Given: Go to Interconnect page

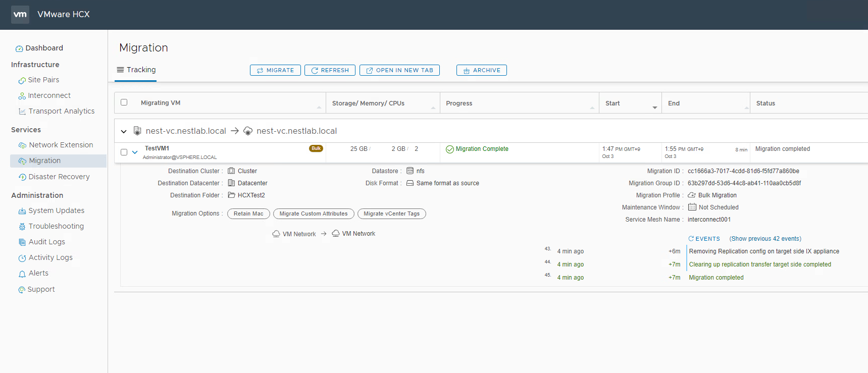Looking at the screenshot, I should (49, 96).
